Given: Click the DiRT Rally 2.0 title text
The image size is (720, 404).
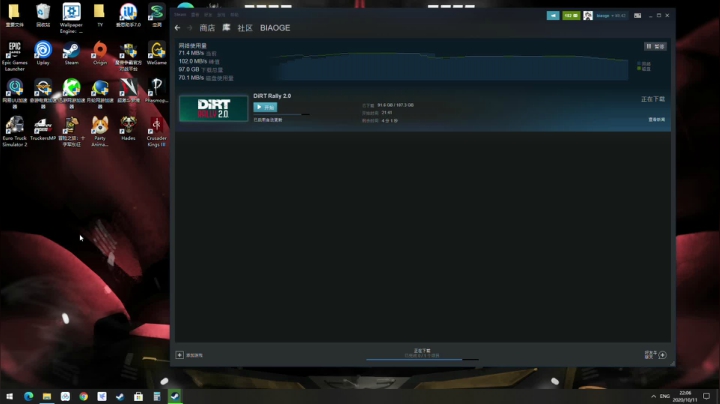Looking at the screenshot, I should [272, 96].
